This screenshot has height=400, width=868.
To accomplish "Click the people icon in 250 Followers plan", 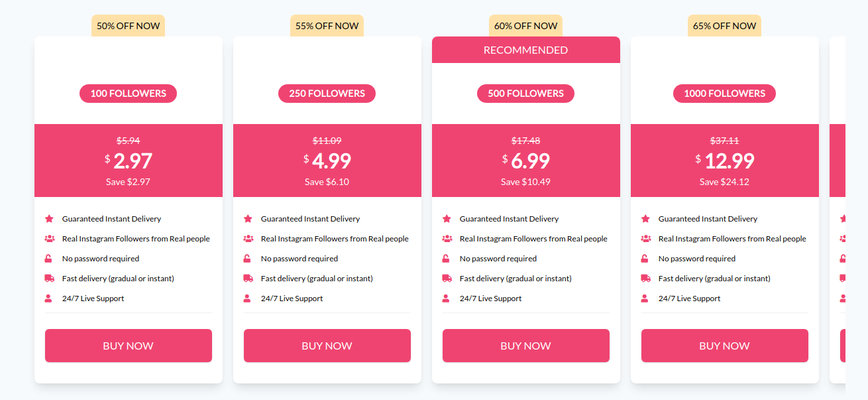I will coord(248,239).
